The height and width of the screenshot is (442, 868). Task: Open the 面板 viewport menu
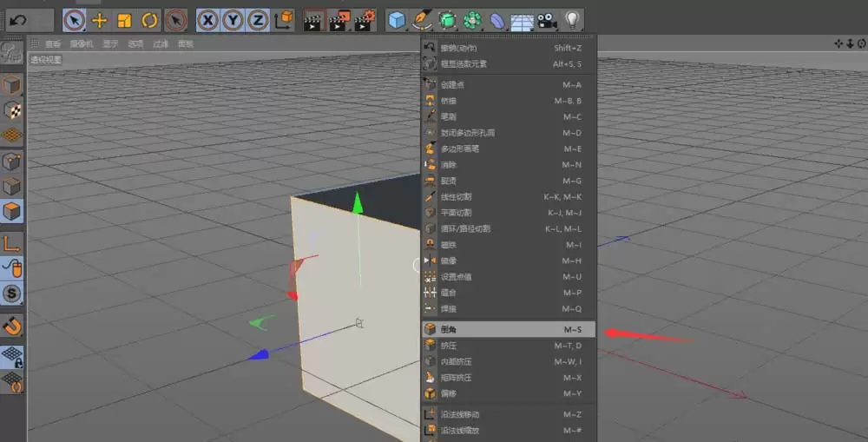click(186, 43)
